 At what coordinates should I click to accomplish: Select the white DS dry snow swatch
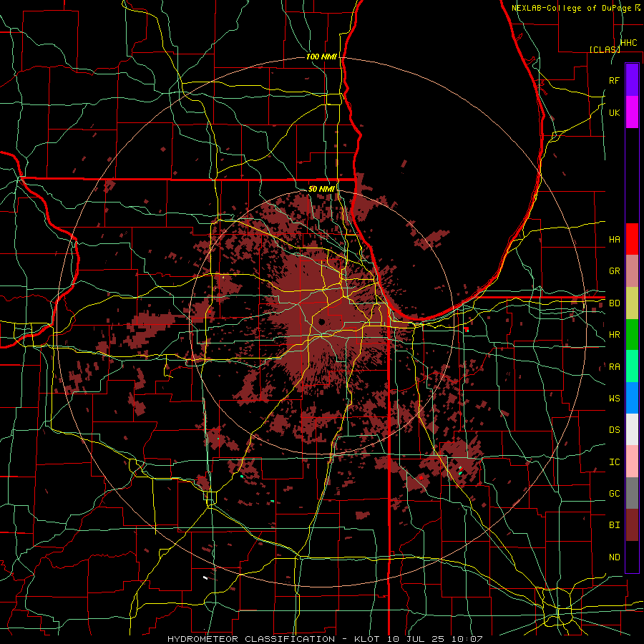coord(632,429)
